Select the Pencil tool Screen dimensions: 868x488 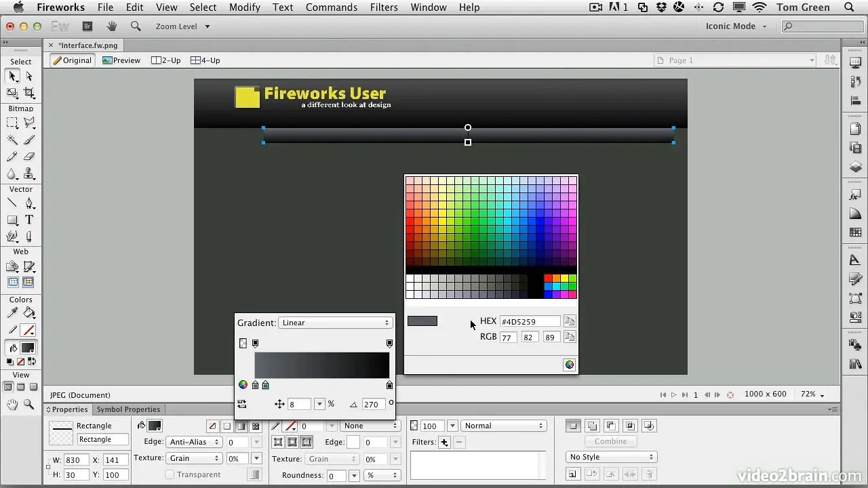click(x=13, y=157)
